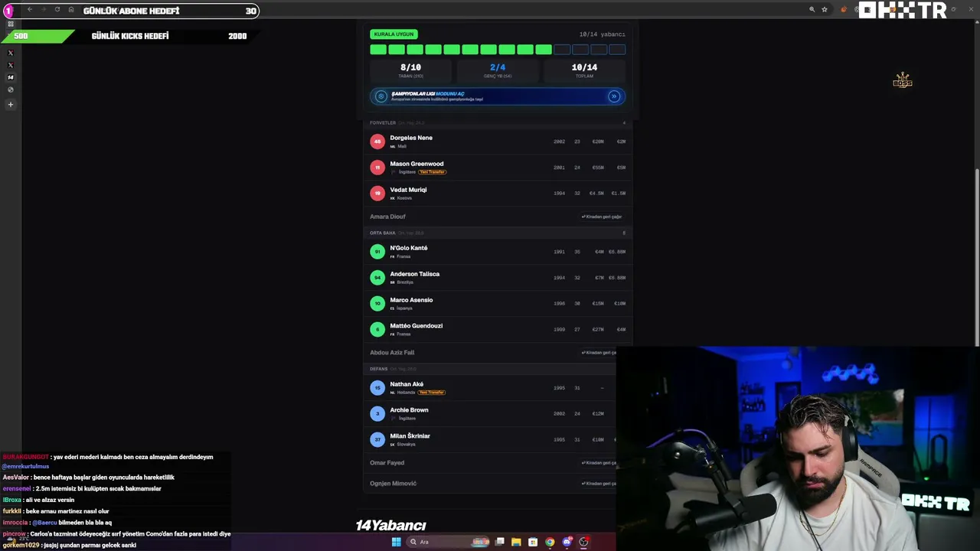Click the taskbar search box 'Ara'
Image resolution: width=980 pixels, height=551 pixels.
tap(449, 542)
